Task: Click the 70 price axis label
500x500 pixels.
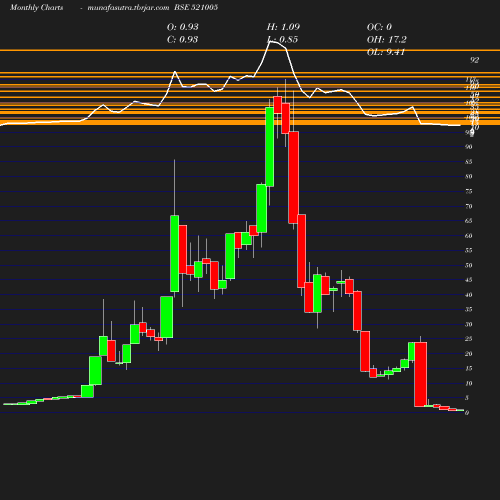Action: pyautogui.click(x=469, y=206)
